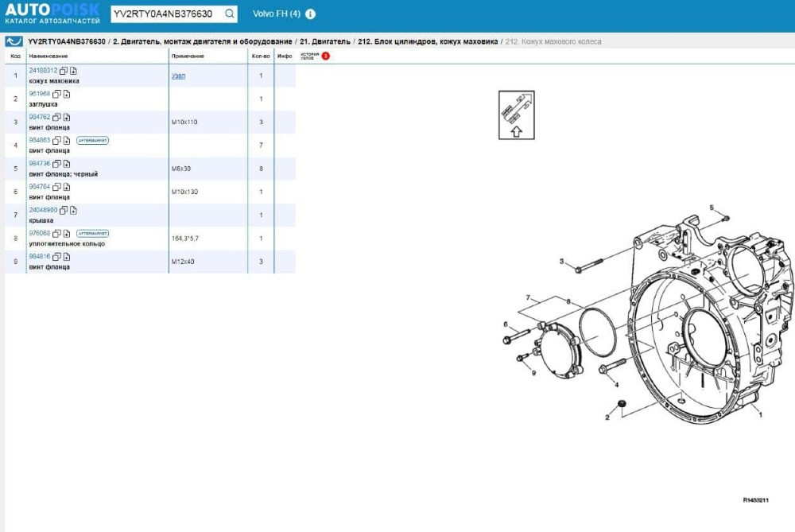
Task: Click the diagram orientation arrow icon
Action: 516,115
